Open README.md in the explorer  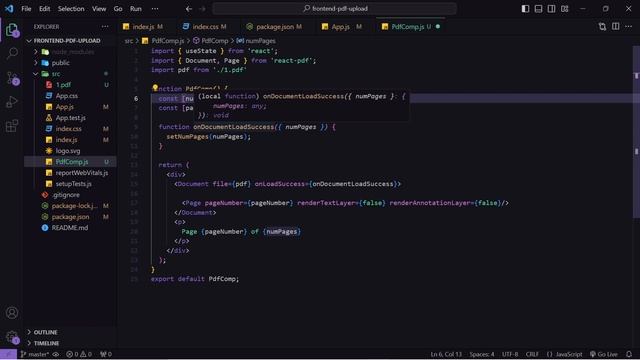point(70,228)
